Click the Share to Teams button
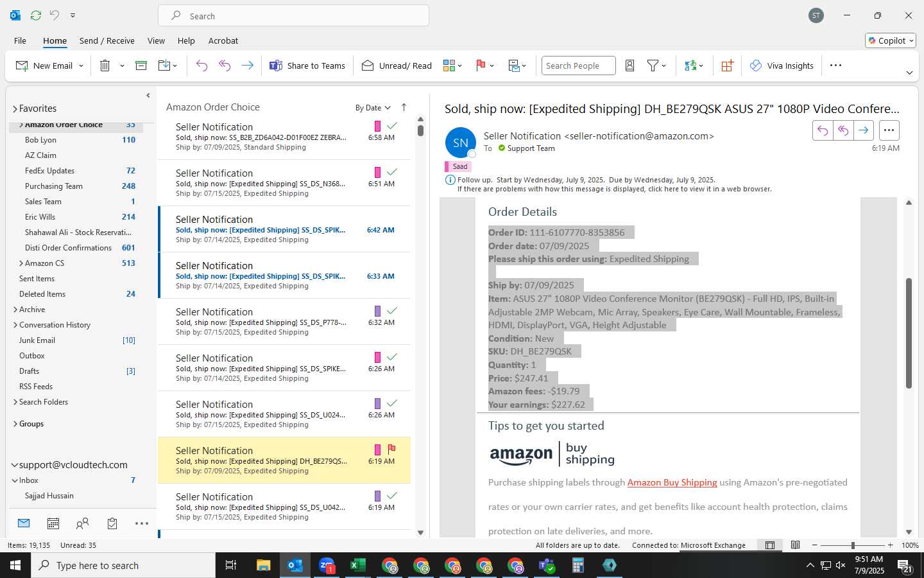 point(307,66)
